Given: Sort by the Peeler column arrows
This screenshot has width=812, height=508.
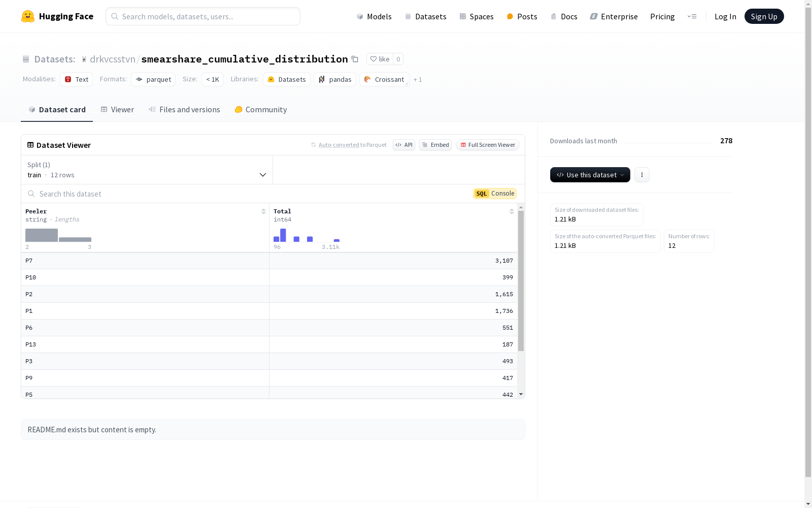Looking at the screenshot, I should (x=263, y=211).
